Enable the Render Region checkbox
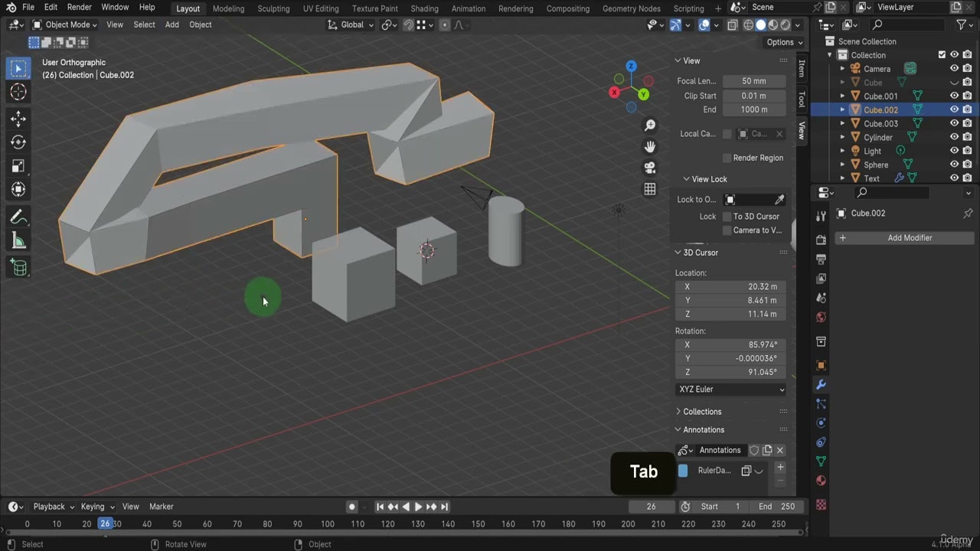Image resolution: width=980 pixels, height=551 pixels. [x=727, y=158]
